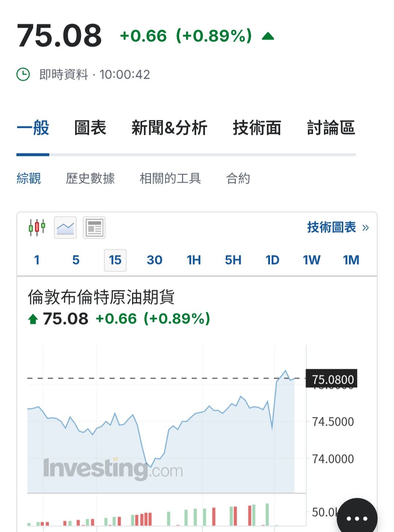This screenshot has height=532, width=394.
Task: Select the 30 minute interval
Action: (154, 260)
